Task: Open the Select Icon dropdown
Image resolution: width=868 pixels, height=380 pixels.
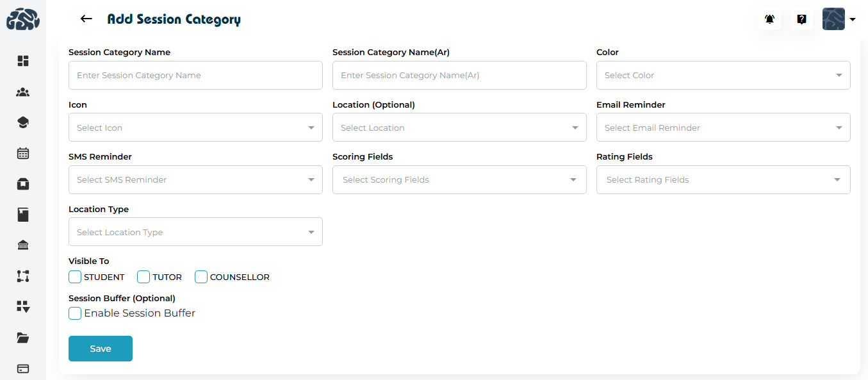Action: pos(195,128)
